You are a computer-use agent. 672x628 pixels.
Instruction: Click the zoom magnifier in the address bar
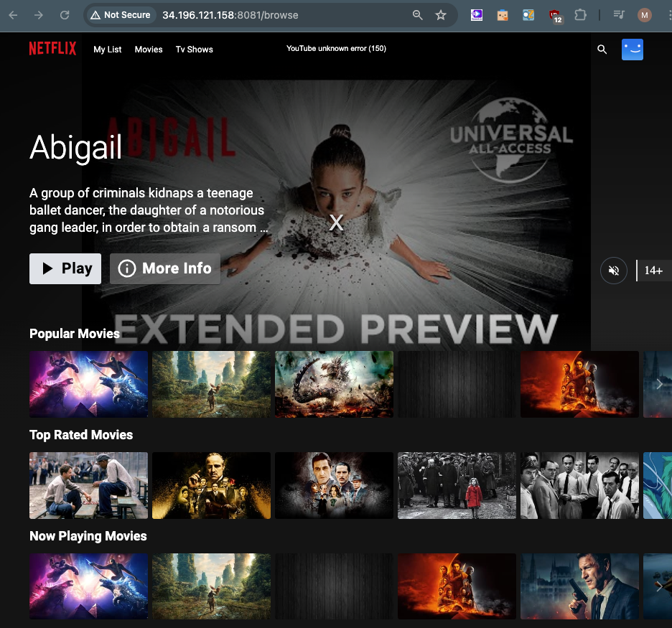(x=417, y=14)
